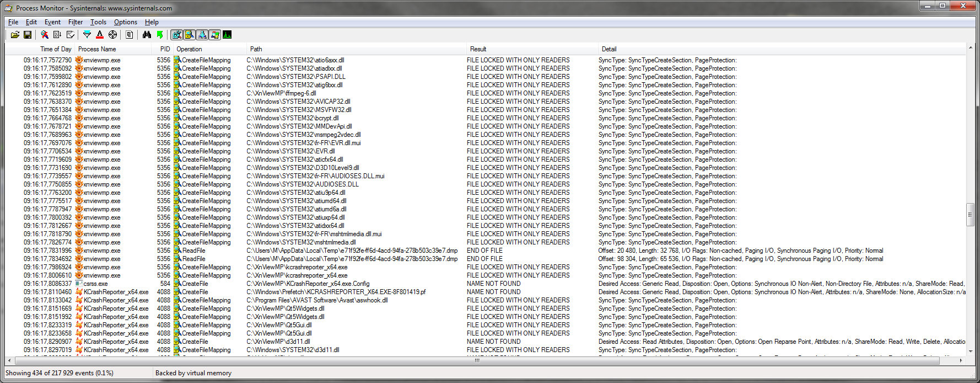This screenshot has width=980, height=383.
Task: Click the Operation column header
Action: tap(209, 49)
